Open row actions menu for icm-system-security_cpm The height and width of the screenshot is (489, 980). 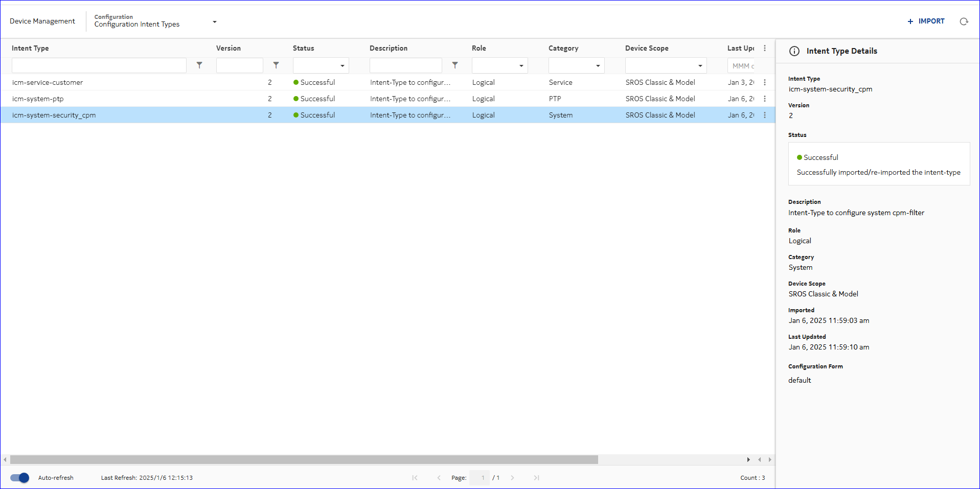tap(765, 115)
